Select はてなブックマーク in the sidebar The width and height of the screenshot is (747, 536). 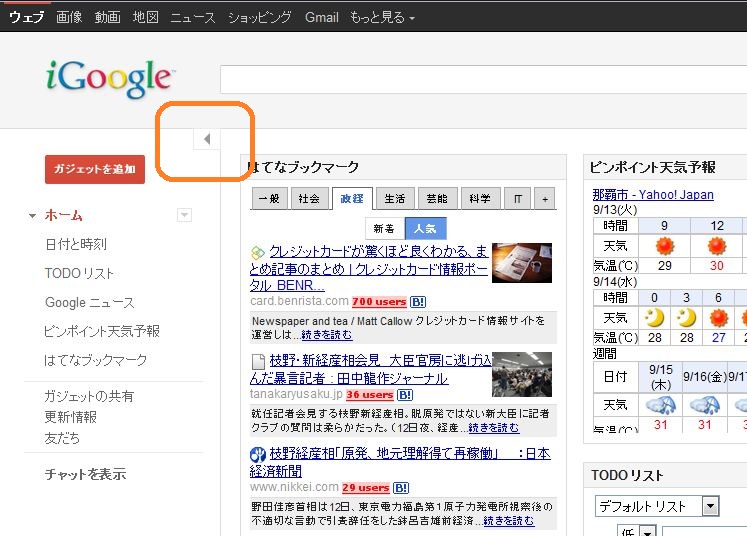[95, 360]
